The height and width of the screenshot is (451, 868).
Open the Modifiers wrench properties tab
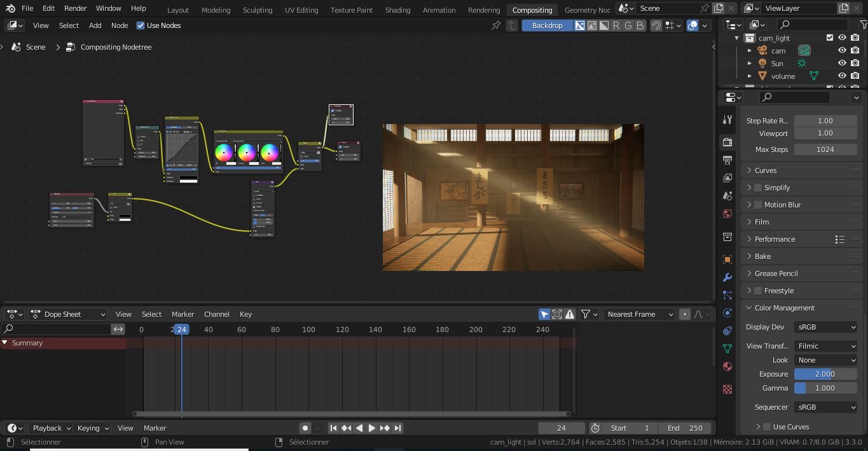pos(727,277)
